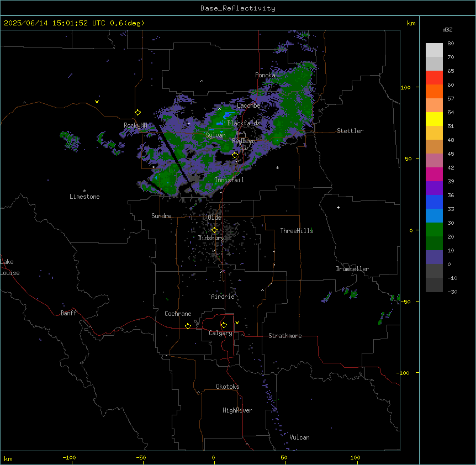Click the green 20 dBZ legend swatch
The height and width of the screenshot is (465, 476).
pos(434,230)
